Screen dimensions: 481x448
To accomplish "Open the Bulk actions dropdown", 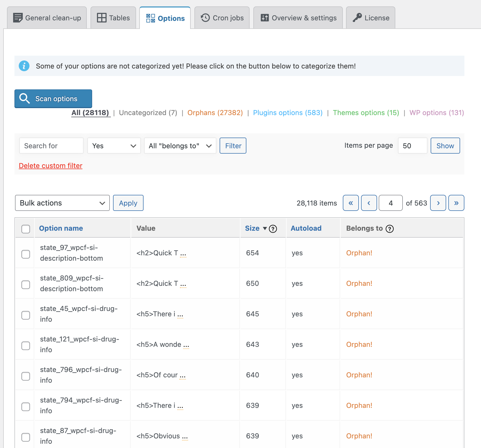I will coord(62,203).
